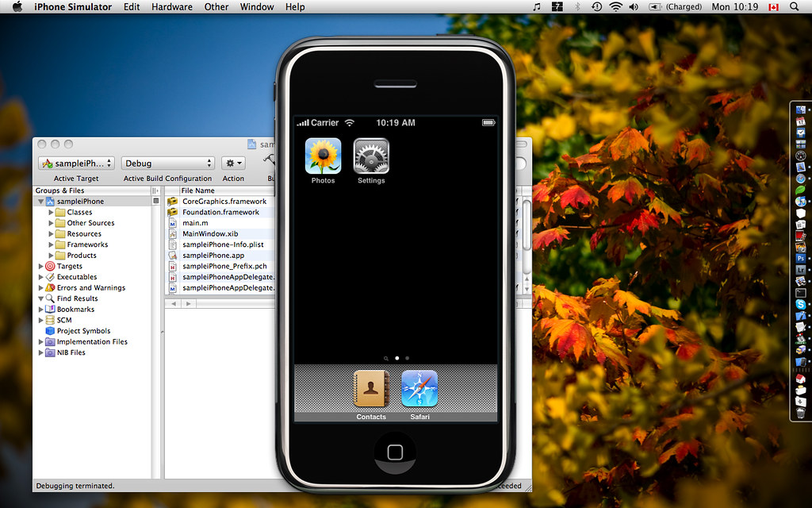Open the Hardware menu

(x=172, y=6)
